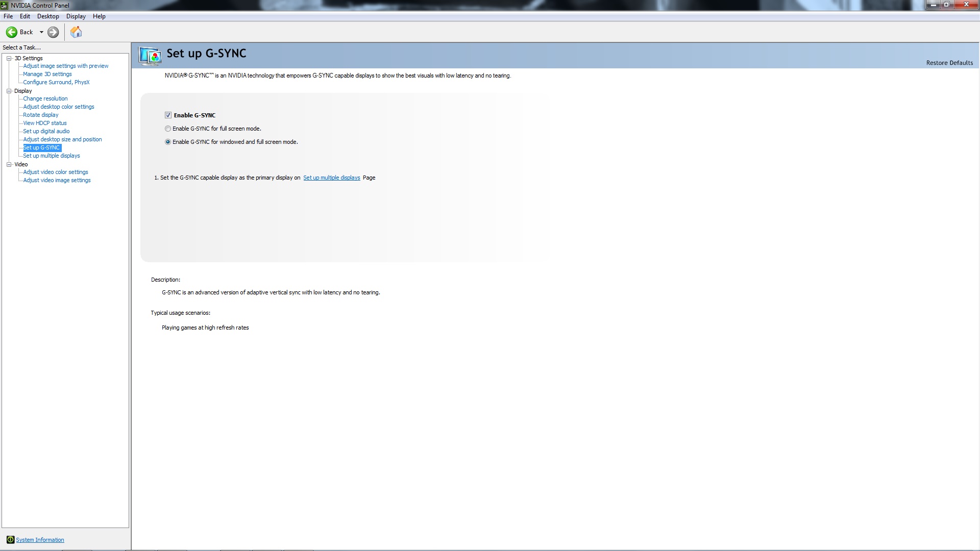Click the System Information icon
This screenshot has height=551, width=980.
point(10,540)
